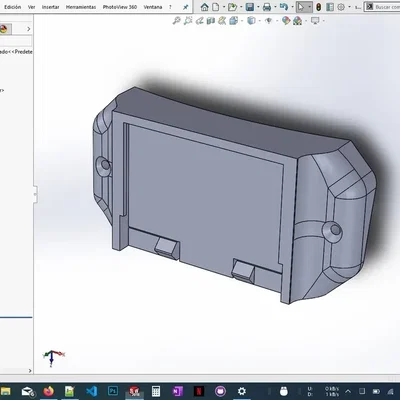The width and height of the screenshot is (400, 400).
Task: Expand the Hide/Show Items dropdown arrow
Action: pyautogui.click(x=276, y=21)
